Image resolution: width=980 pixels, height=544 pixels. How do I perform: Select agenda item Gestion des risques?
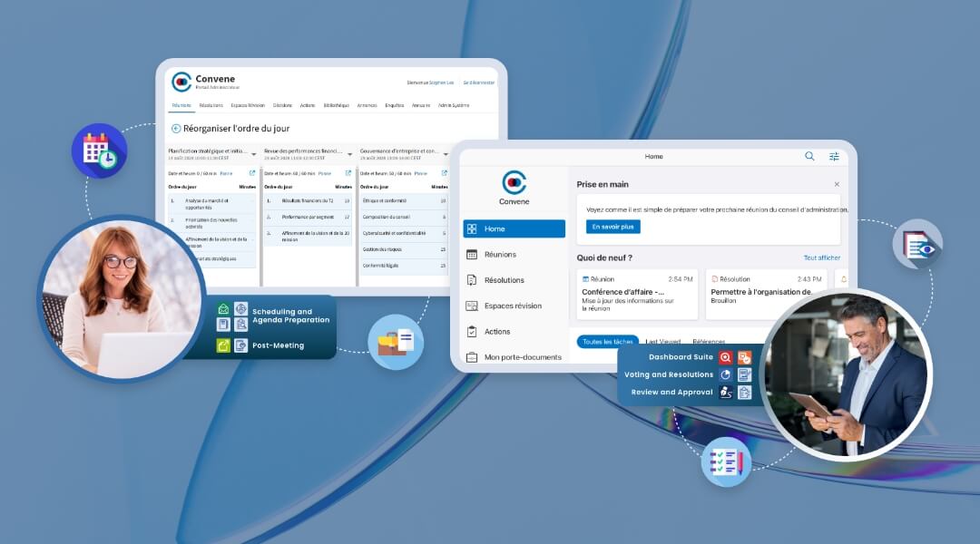point(404,249)
